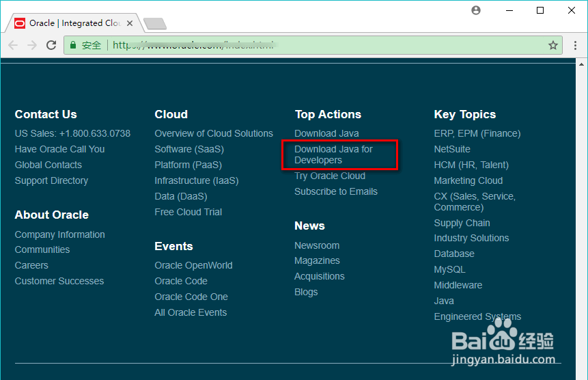Image resolution: width=588 pixels, height=380 pixels.
Task: Open Overview of Cloud Solutions link
Action: pos(214,133)
